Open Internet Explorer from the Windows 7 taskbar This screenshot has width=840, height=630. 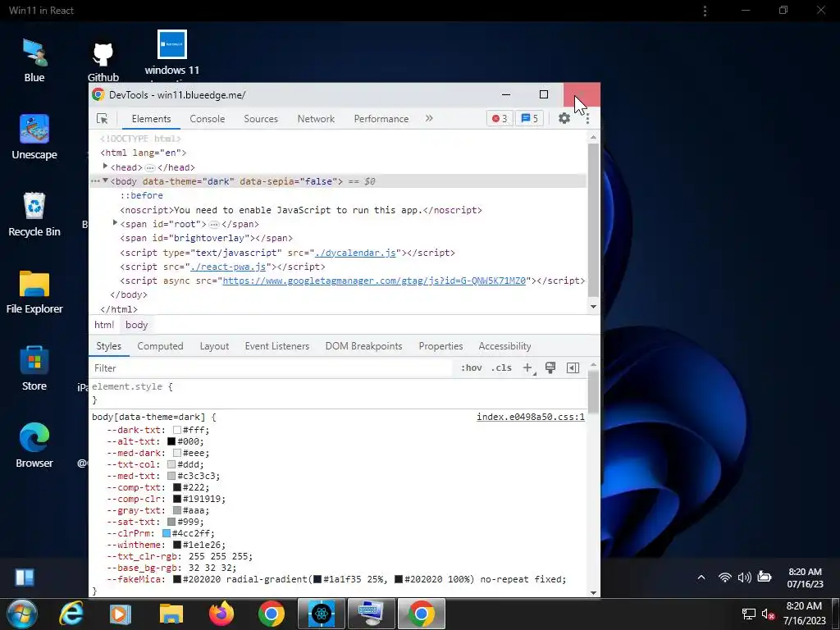[71, 614]
